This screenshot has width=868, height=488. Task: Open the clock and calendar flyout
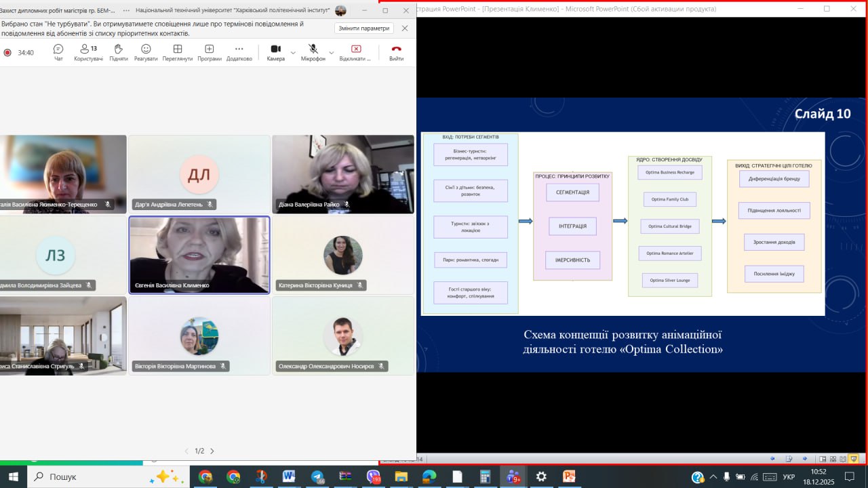tap(818, 476)
